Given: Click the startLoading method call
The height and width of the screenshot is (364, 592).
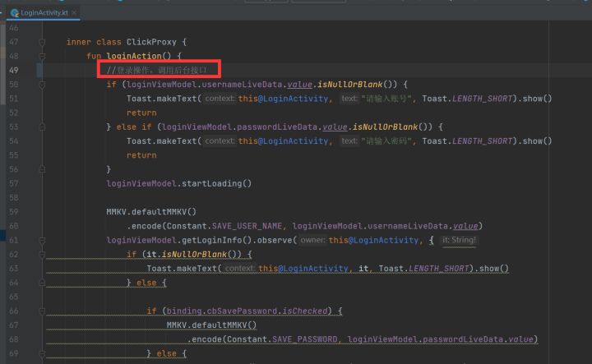Looking at the screenshot, I should click(x=211, y=184).
